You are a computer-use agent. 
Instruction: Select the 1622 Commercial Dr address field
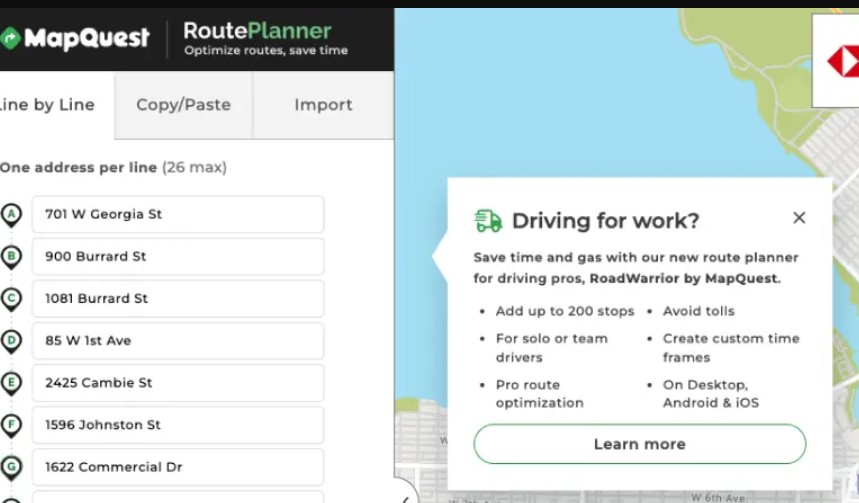point(178,467)
